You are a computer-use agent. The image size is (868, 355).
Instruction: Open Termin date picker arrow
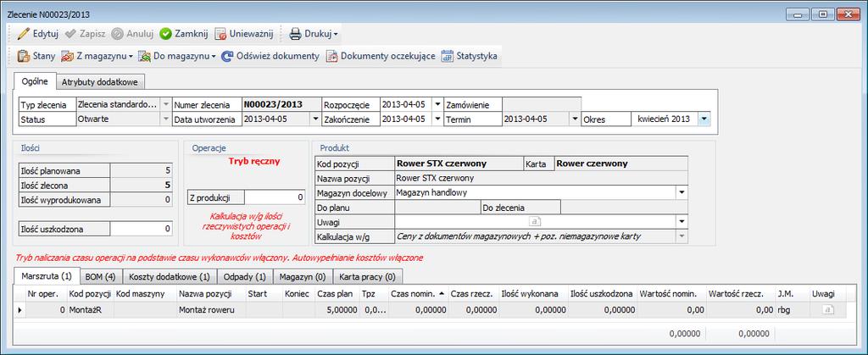click(575, 119)
